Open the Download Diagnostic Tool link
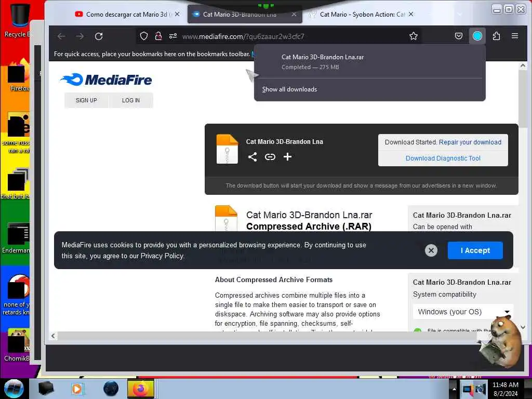Screen dimensions: 532x399 pyautogui.click(x=443, y=158)
